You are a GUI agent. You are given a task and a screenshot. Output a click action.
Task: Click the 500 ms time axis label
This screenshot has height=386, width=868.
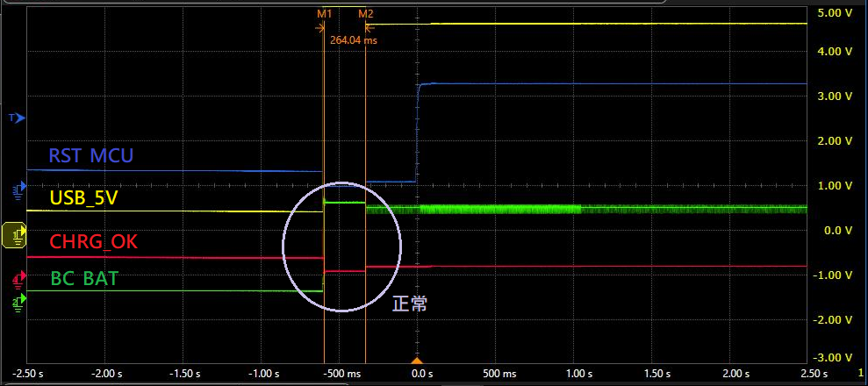pos(502,374)
